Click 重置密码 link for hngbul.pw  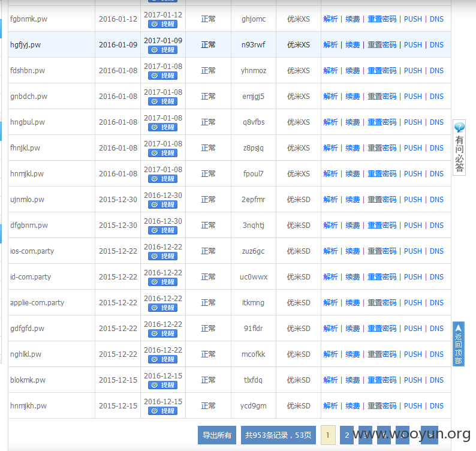click(382, 122)
